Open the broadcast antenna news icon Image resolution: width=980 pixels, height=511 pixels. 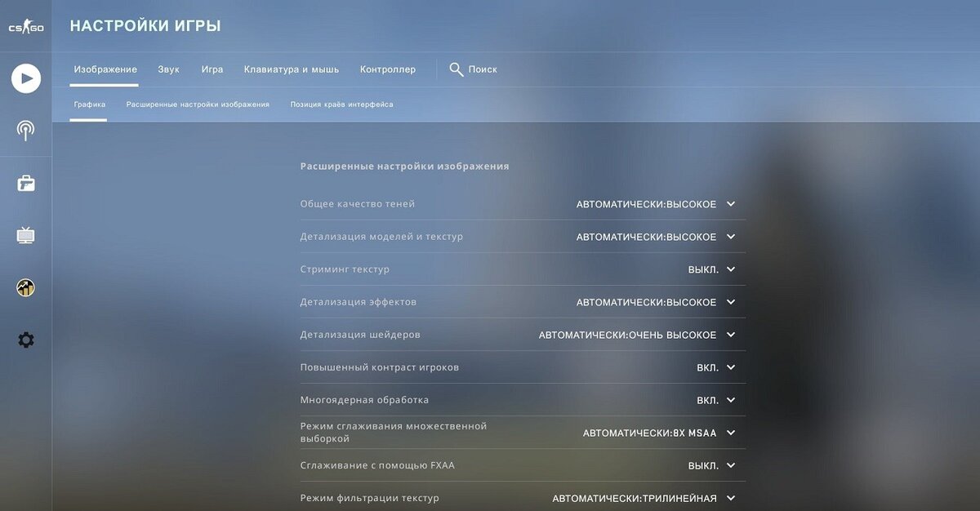(x=26, y=131)
